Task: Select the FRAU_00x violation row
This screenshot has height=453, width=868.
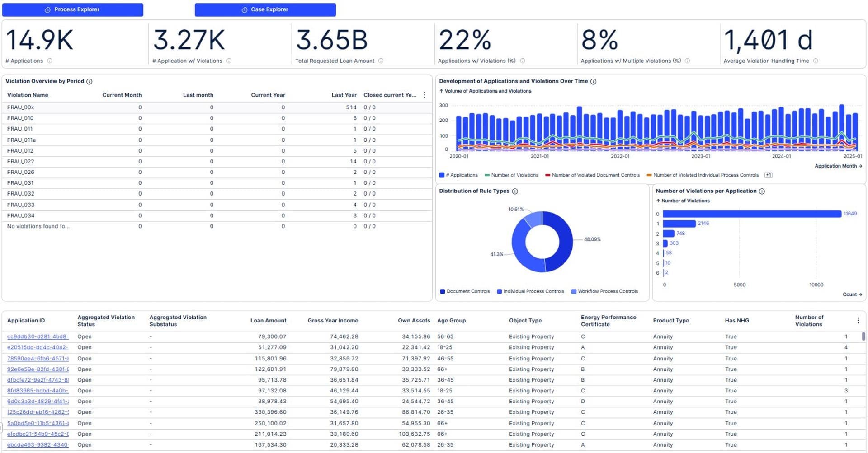Action: click(x=217, y=107)
